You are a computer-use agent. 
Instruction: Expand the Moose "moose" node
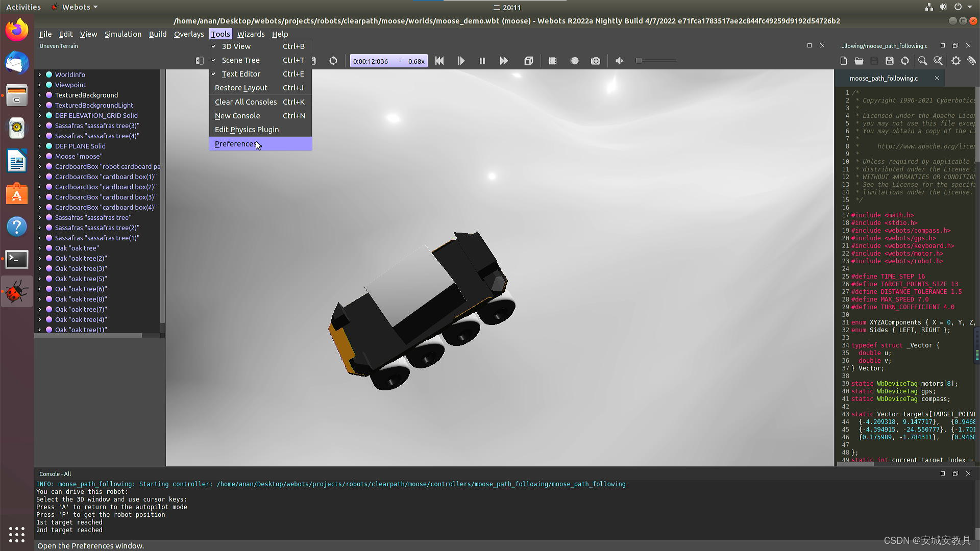40,156
